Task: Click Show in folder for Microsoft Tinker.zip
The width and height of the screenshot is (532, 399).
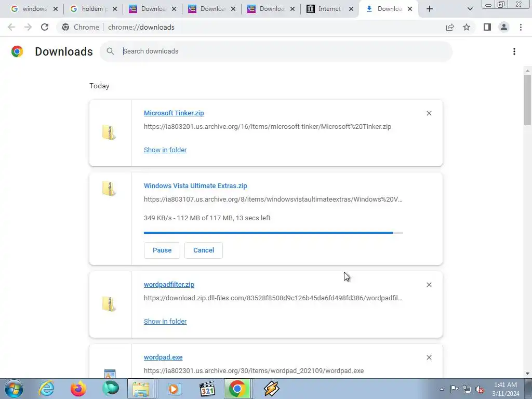Action: click(x=165, y=150)
